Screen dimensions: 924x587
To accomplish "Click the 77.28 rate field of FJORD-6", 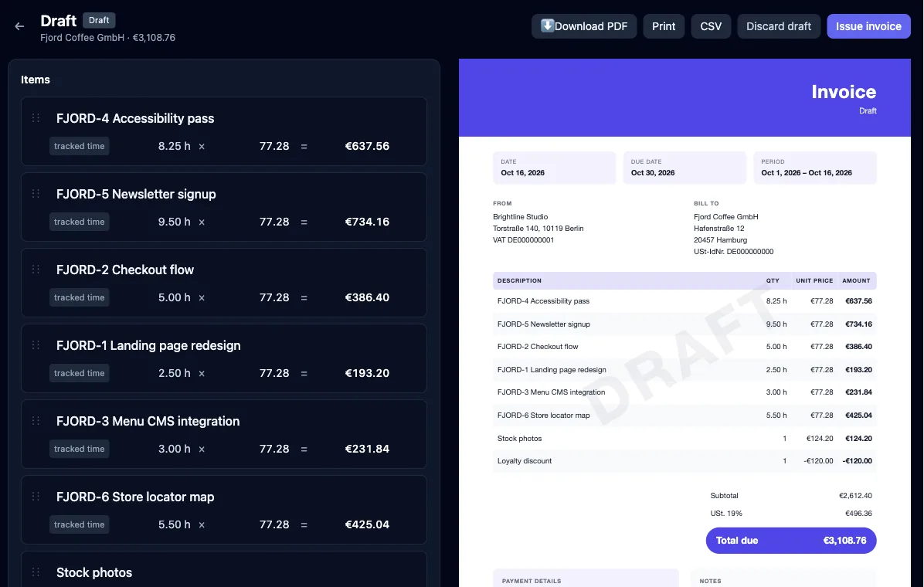I will tap(274, 524).
